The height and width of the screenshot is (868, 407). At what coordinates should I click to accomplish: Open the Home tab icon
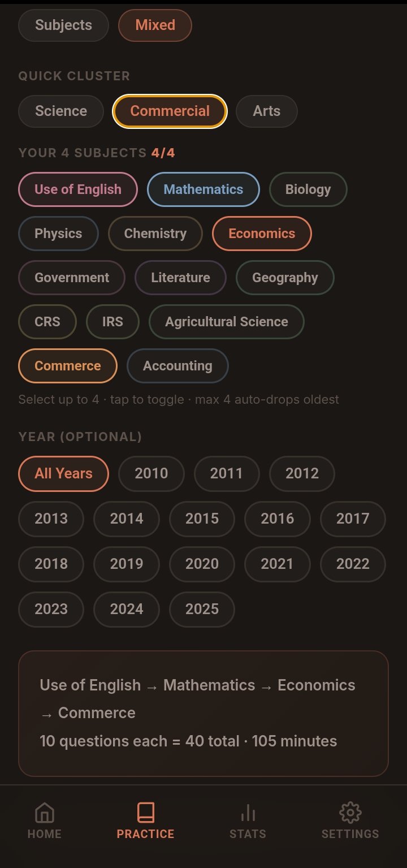(44, 813)
